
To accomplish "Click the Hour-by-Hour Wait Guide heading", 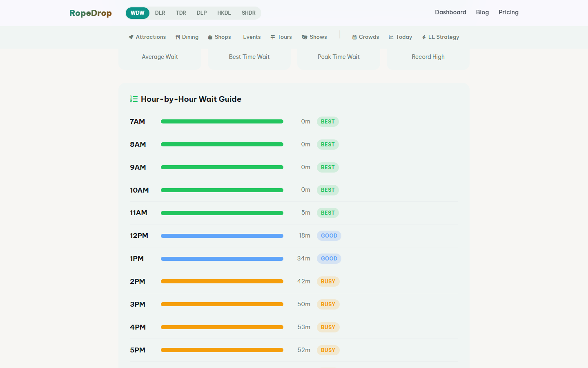I will [x=191, y=99].
